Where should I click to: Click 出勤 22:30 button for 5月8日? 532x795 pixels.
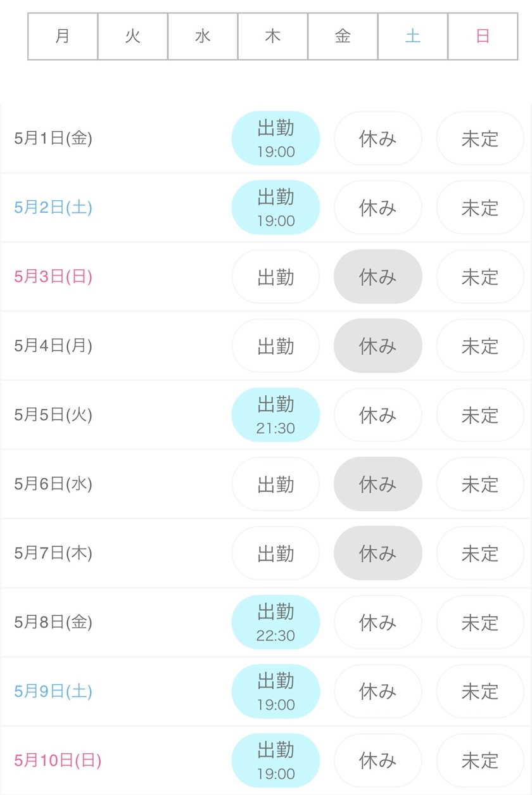click(x=275, y=622)
